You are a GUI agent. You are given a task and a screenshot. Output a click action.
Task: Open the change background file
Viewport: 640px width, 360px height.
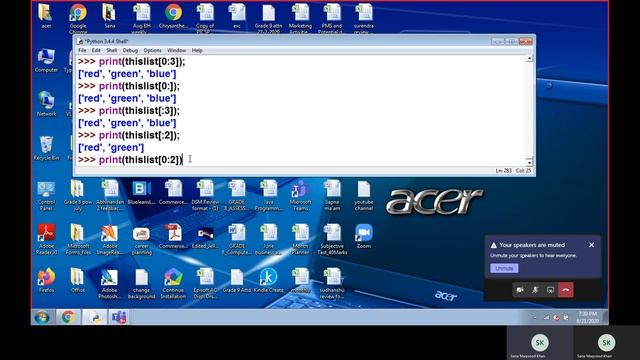point(141,284)
